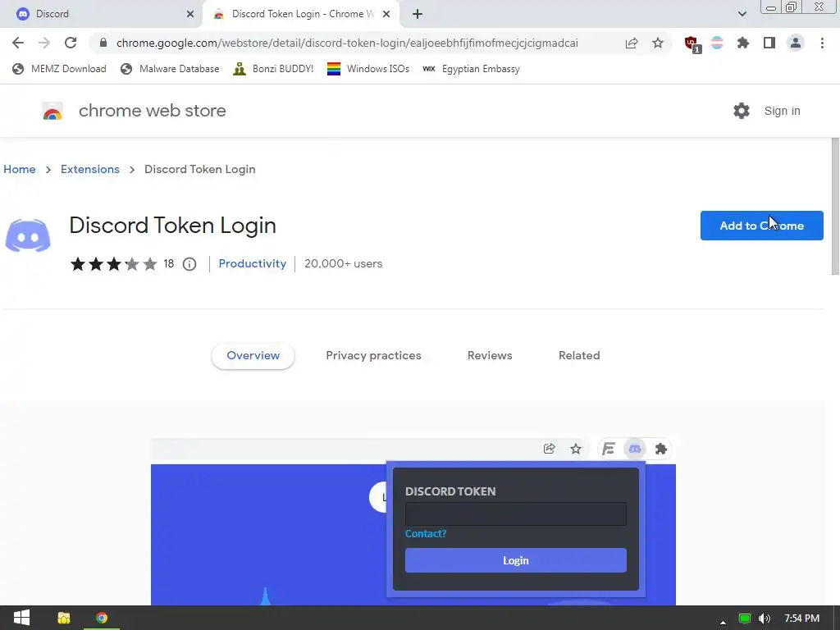Open the uBlock shield extension icon
840x630 pixels.
pos(692,43)
